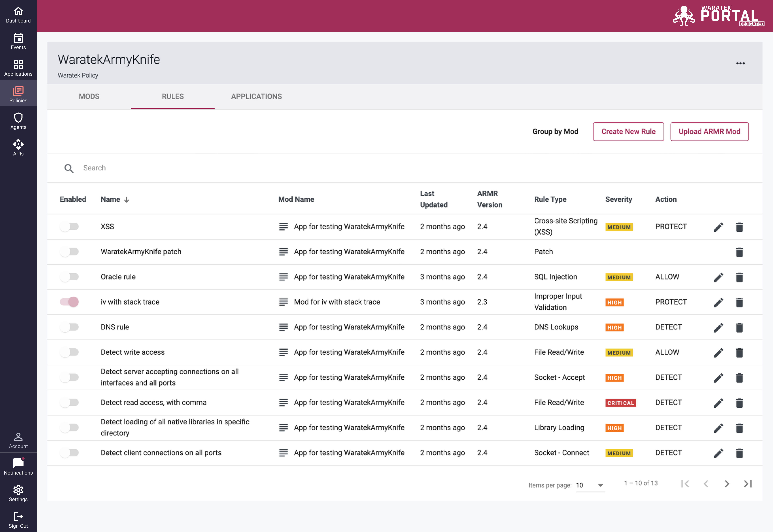Enable the DNS rule toggle
The width and height of the screenshot is (773, 532).
click(x=69, y=327)
